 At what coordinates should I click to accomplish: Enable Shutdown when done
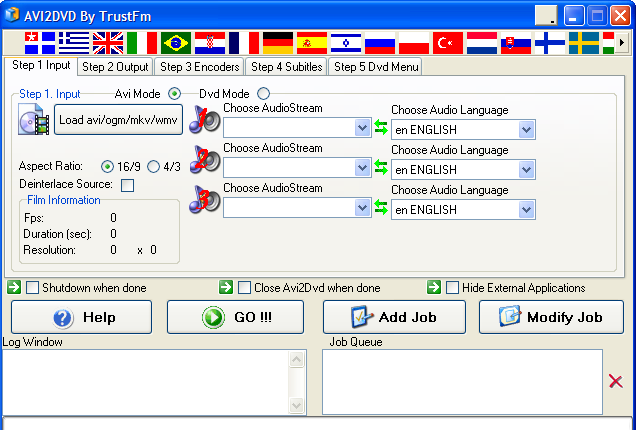(32, 288)
